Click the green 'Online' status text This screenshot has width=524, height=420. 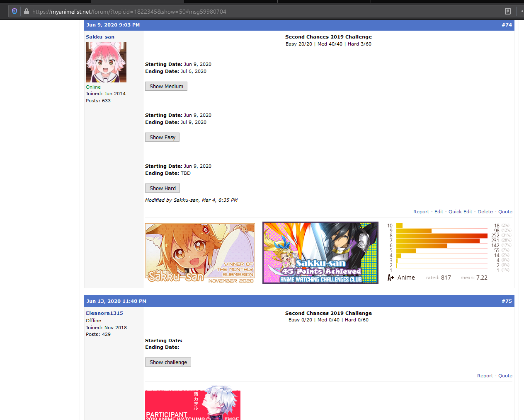click(x=93, y=87)
